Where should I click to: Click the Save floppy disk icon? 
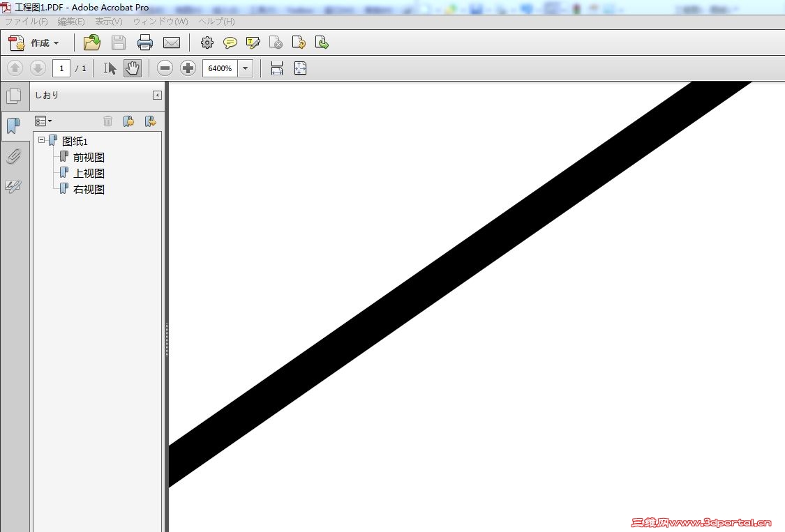(x=119, y=43)
